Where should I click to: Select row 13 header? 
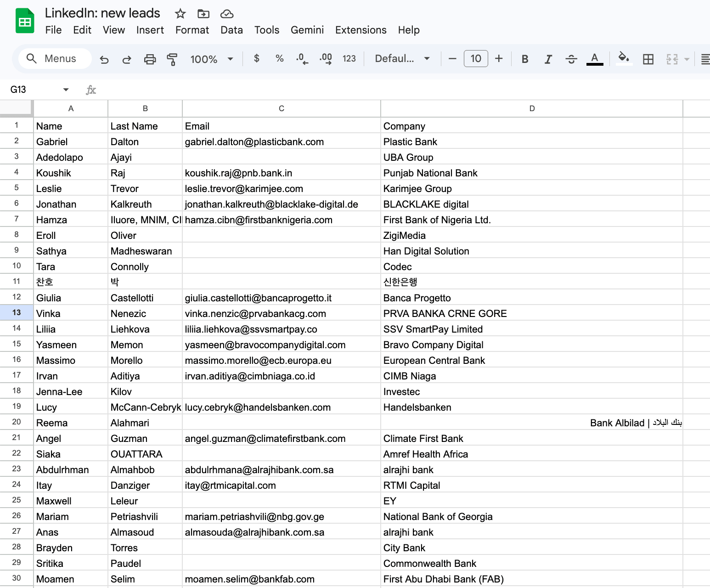17,313
